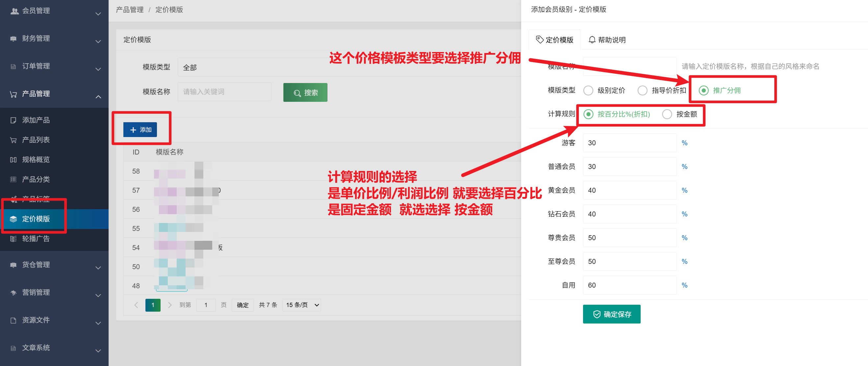868x366 pixels.
Task: Open 产品列表 in the sidebar menu
Action: coord(36,140)
